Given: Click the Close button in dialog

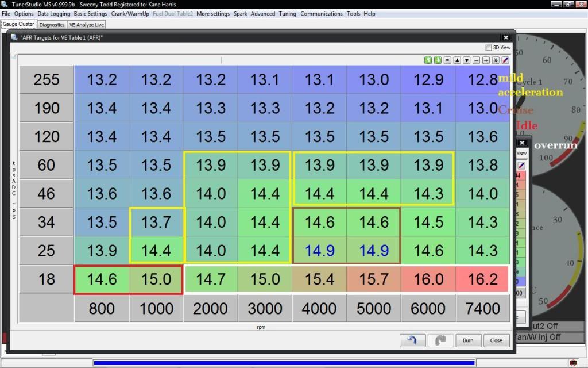Looking at the screenshot, I should tap(496, 340).
